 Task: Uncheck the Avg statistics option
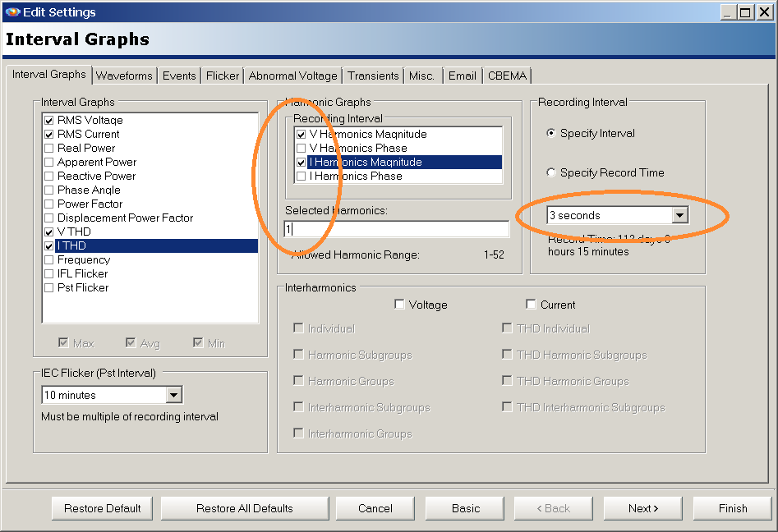pyautogui.click(x=131, y=342)
